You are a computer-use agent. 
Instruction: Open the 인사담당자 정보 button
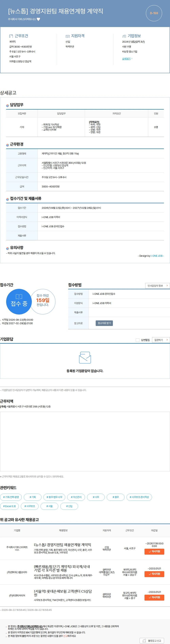coord(158,285)
